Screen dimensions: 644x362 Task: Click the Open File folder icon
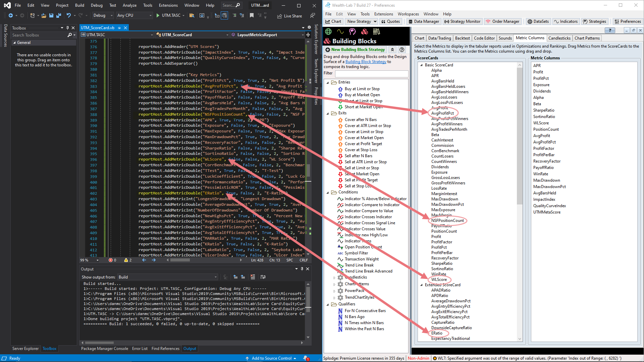point(44,15)
